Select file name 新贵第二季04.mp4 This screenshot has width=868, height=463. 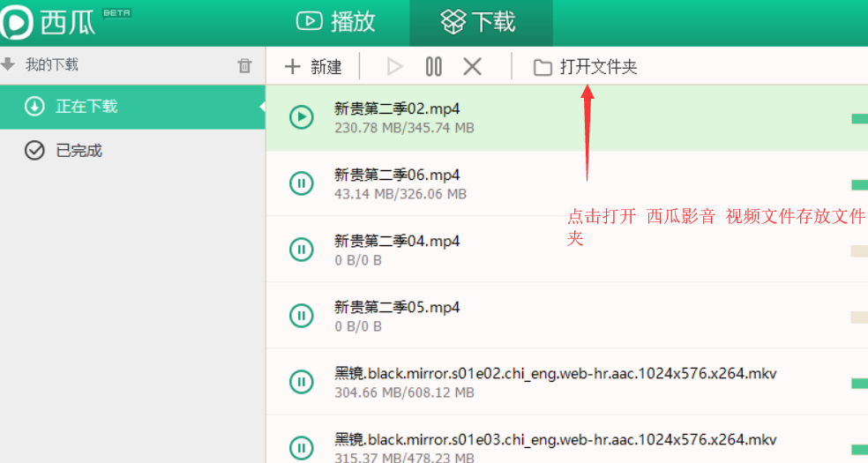click(x=397, y=241)
